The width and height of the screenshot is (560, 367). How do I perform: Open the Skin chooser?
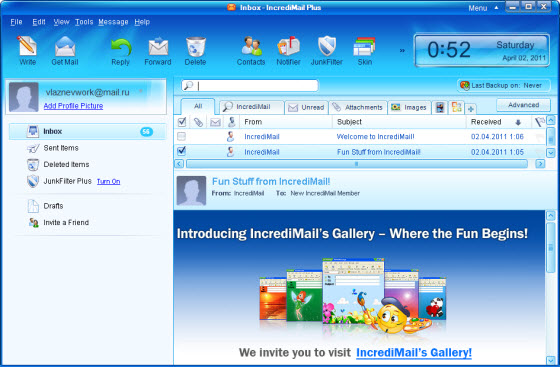click(364, 46)
